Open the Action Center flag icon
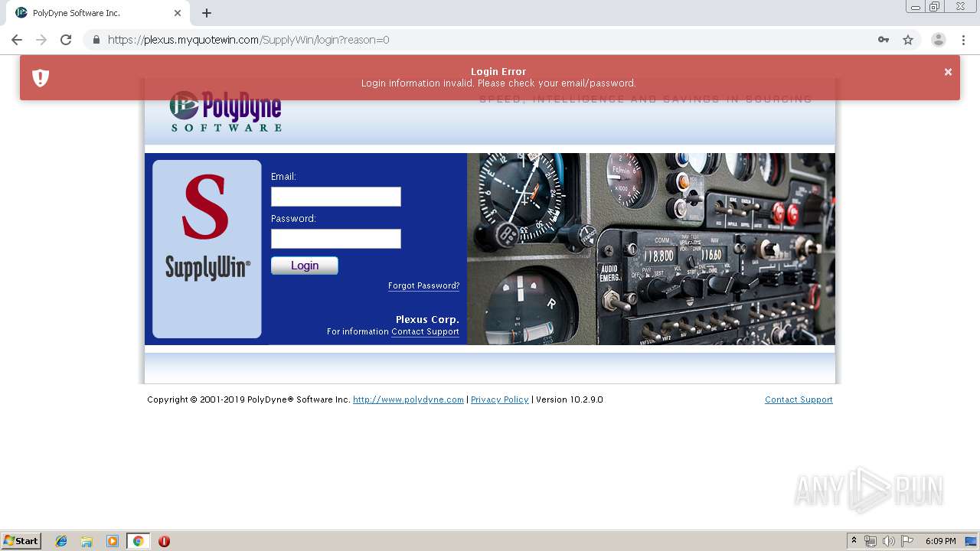The image size is (980, 551). pyautogui.click(x=907, y=541)
